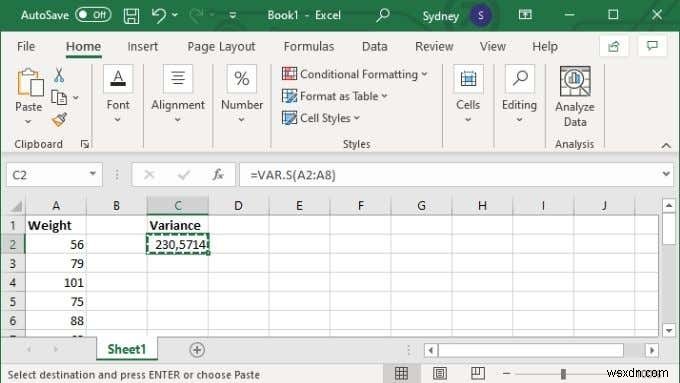This screenshot has height=383, width=680.
Task: Click the Select All corner triangle
Action: [x=16, y=206]
